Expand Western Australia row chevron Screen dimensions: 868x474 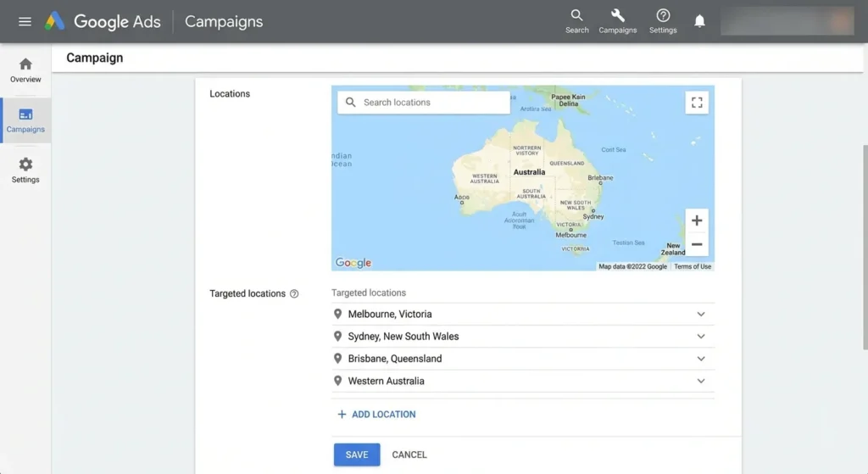click(x=701, y=381)
